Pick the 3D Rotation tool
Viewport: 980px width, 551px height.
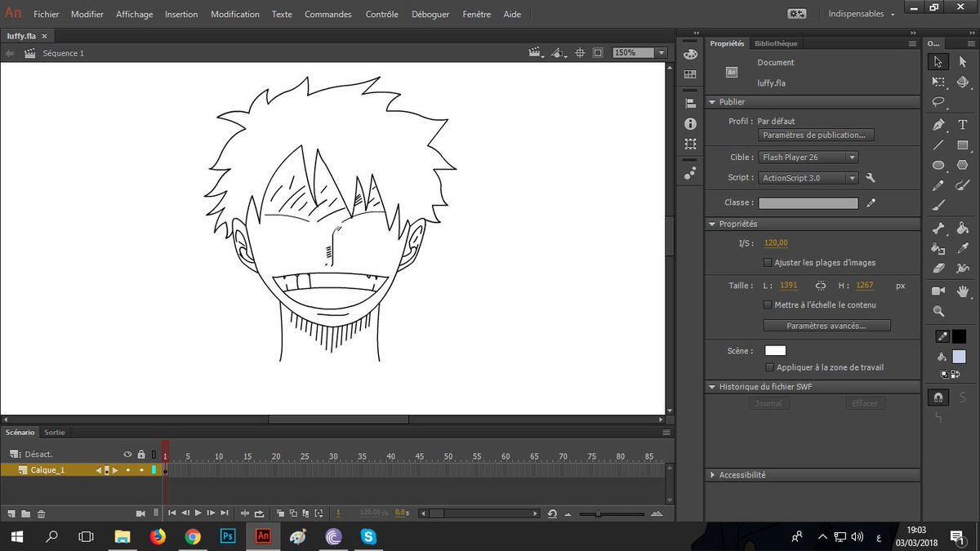click(963, 82)
